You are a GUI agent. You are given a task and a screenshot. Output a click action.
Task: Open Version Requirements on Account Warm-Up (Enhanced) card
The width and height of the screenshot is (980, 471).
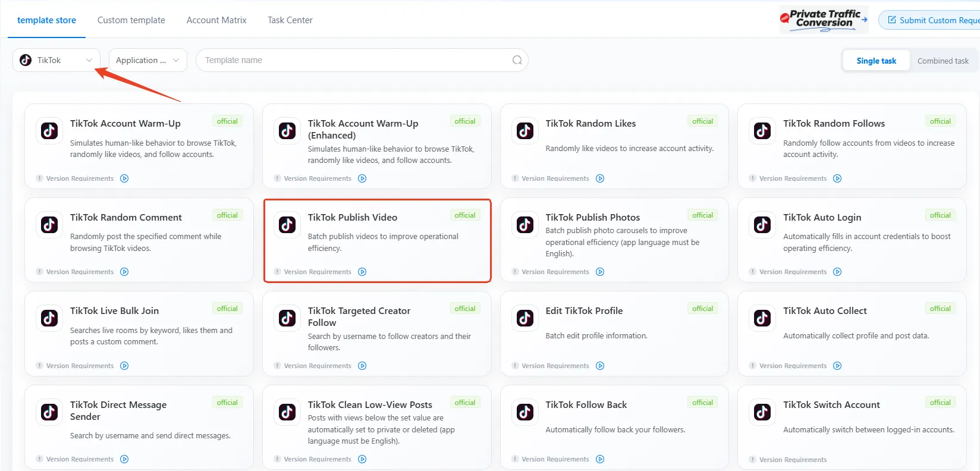coord(318,178)
